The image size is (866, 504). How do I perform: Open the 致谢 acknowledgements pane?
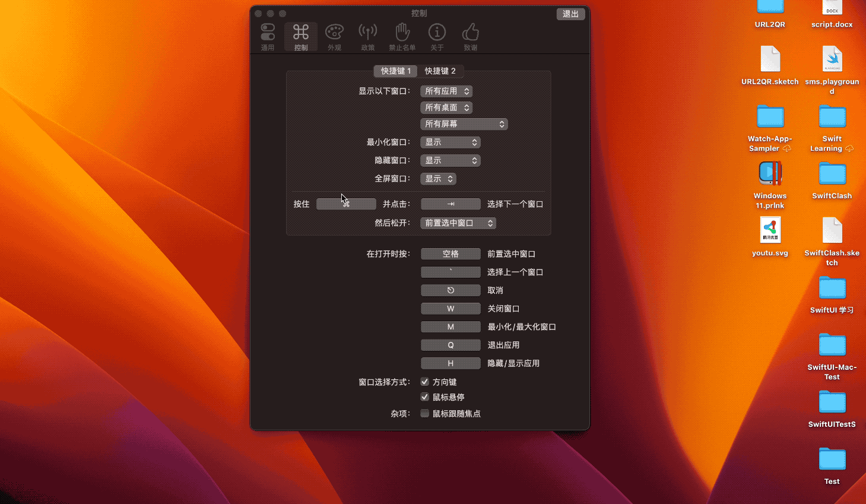tap(470, 36)
